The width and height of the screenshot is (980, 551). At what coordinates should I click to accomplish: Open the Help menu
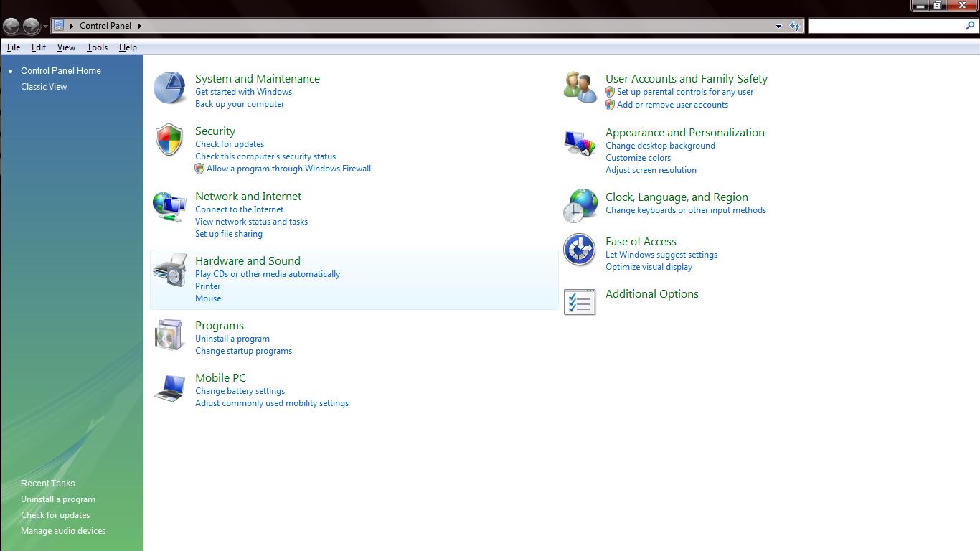(x=128, y=47)
